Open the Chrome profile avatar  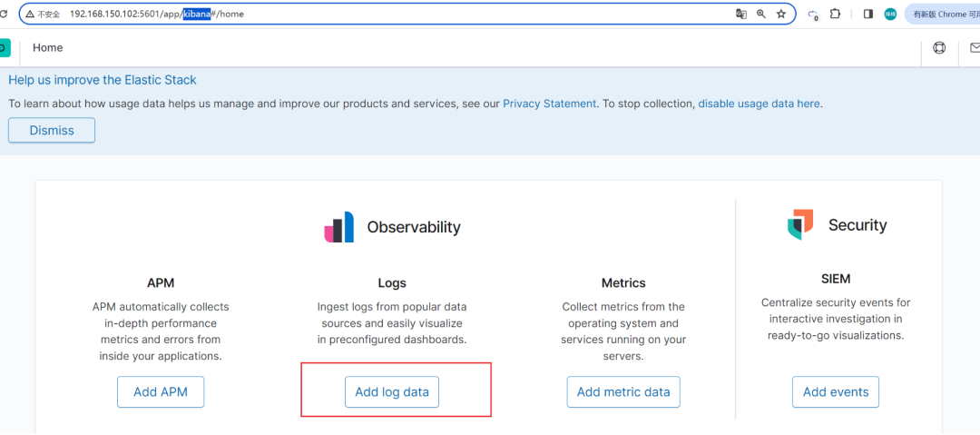890,15
